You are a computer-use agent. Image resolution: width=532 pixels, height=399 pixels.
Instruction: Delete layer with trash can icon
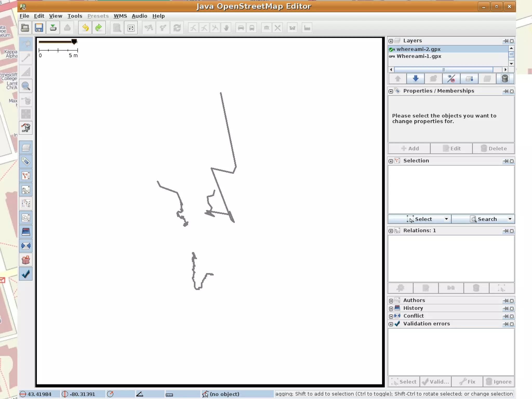[x=505, y=79]
